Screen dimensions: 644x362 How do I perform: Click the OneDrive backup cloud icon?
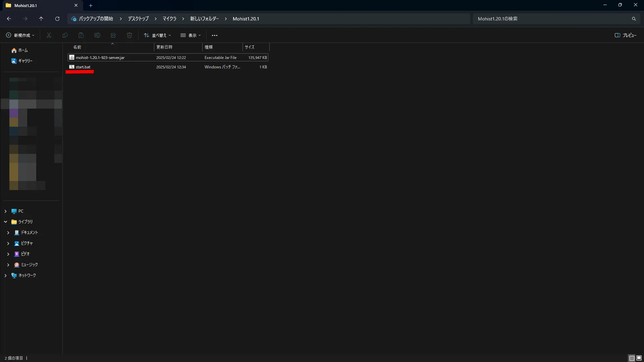(x=74, y=19)
